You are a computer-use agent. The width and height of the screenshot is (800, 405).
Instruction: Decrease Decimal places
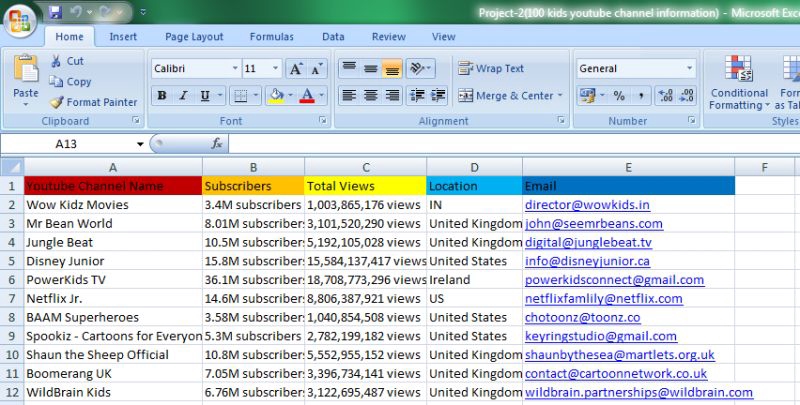coord(686,95)
